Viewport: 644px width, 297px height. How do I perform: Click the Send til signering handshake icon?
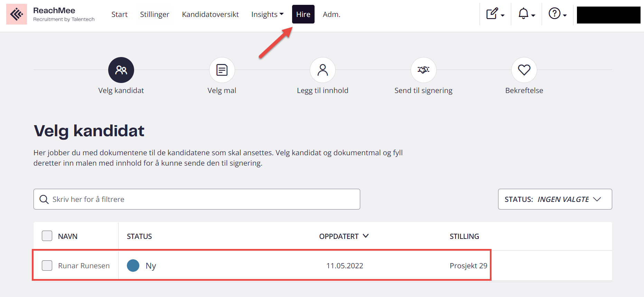(x=423, y=70)
